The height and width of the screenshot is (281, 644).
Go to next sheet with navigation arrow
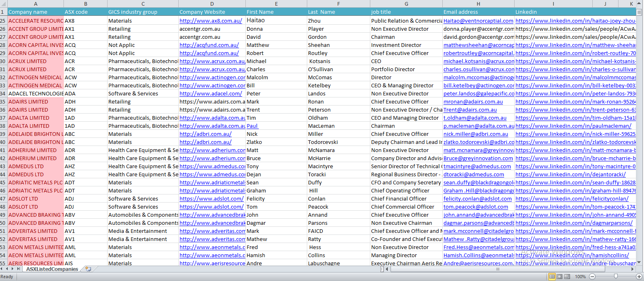click(x=13, y=269)
